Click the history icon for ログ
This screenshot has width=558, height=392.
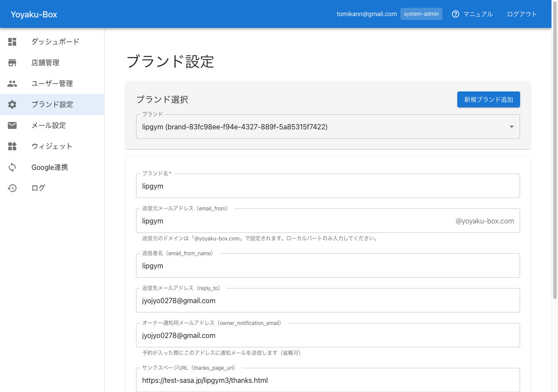point(12,188)
